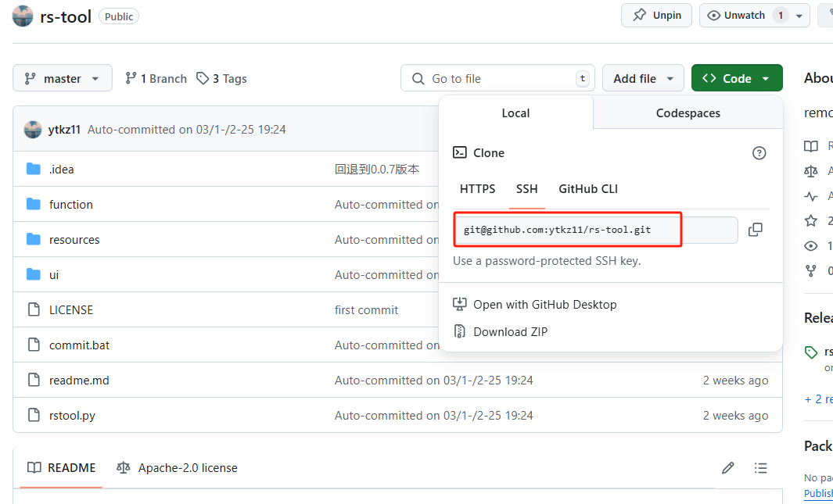Open the 'first commit' message link
Image resolution: width=833 pixels, height=504 pixels.
coord(367,310)
